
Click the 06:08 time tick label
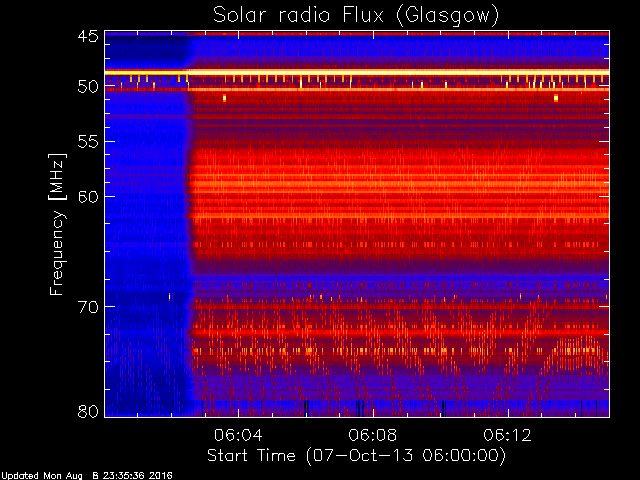[373, 435]
